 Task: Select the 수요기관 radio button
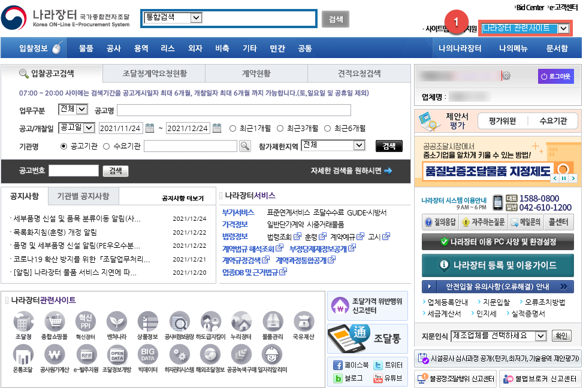pos(106,147)
